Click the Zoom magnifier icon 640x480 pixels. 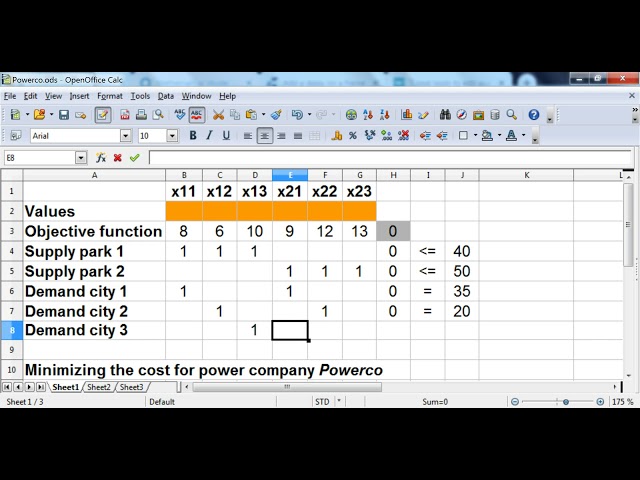tap(511, 115)
